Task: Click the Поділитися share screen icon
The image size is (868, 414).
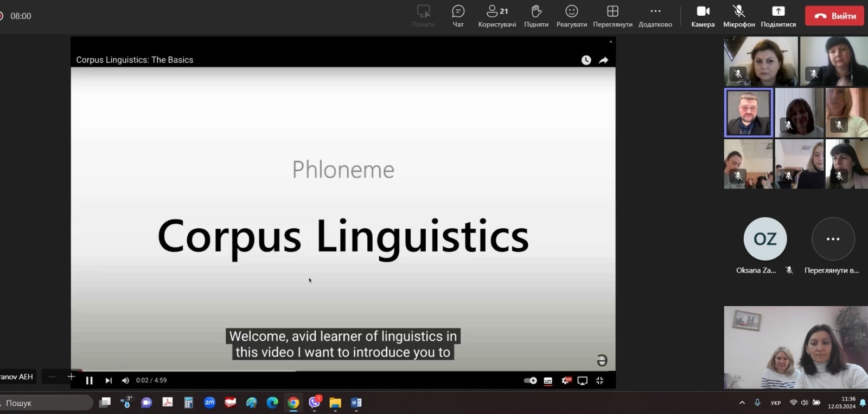Action: coord(778,15)
